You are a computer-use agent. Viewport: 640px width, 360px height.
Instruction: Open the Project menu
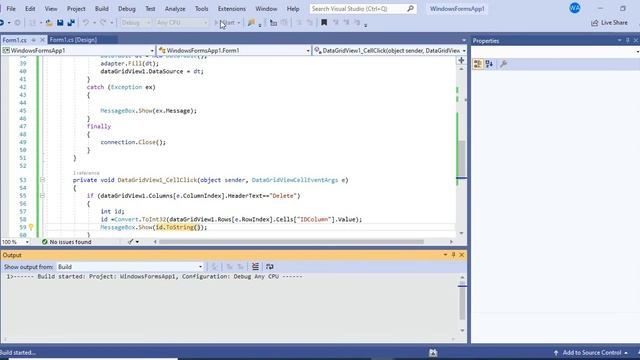76,9
